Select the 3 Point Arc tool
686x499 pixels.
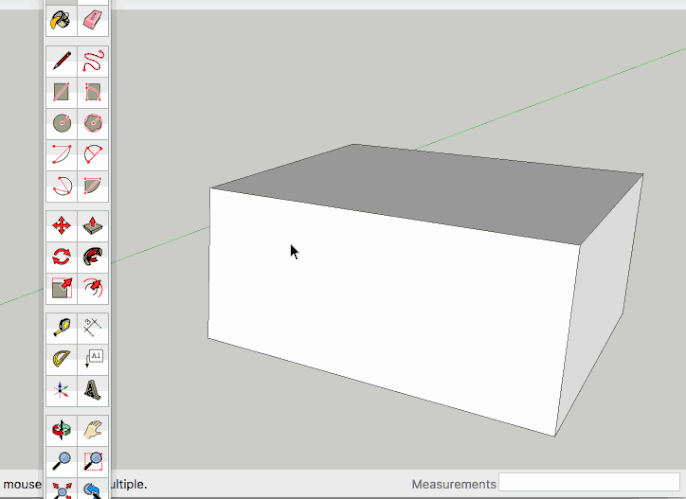pyautogui.click(x=61, y=186)
